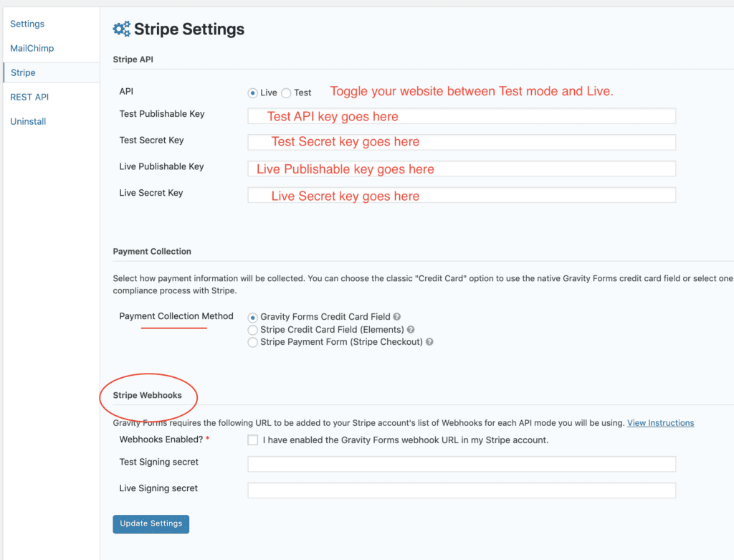The width and height of the screenshot is (734, 560).
Task: Open help icon for Gravity Forms Credit Card Field
Action: (x=397, y=317)
